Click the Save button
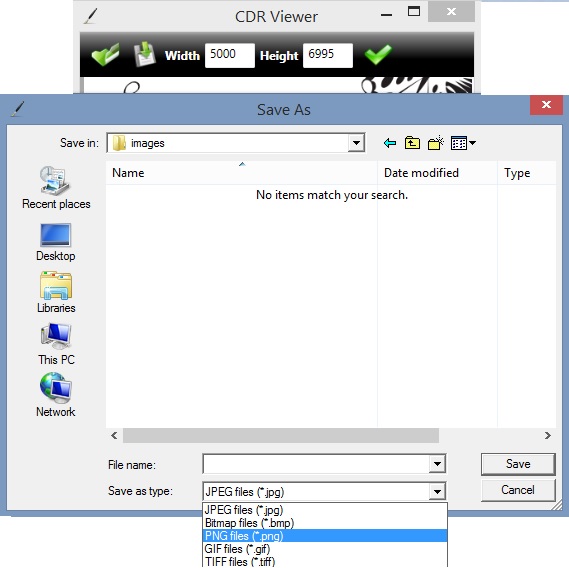This screenshot has height=568, width=569. [518, 464]
